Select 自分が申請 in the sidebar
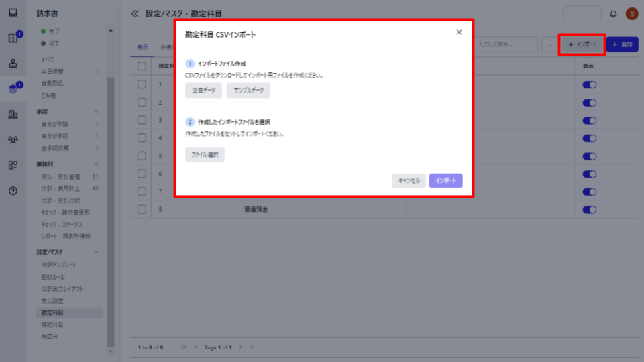This screenshot has height=362, width=644. (54, 124)
